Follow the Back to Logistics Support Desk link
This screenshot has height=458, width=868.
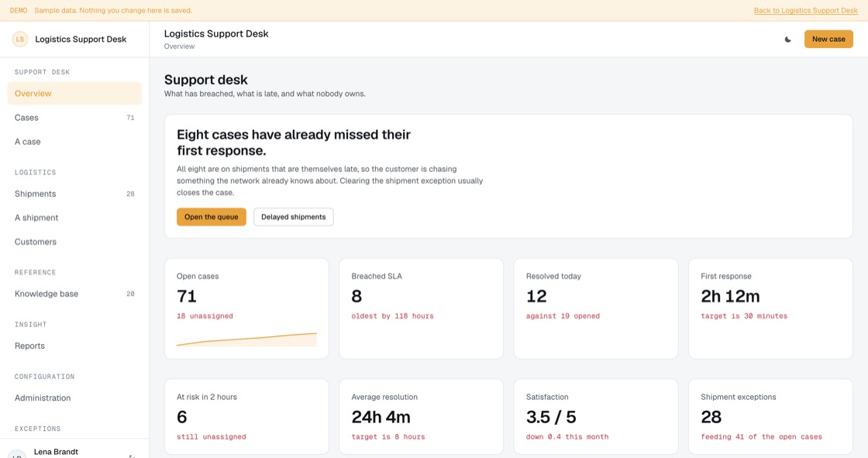[805, 11]
